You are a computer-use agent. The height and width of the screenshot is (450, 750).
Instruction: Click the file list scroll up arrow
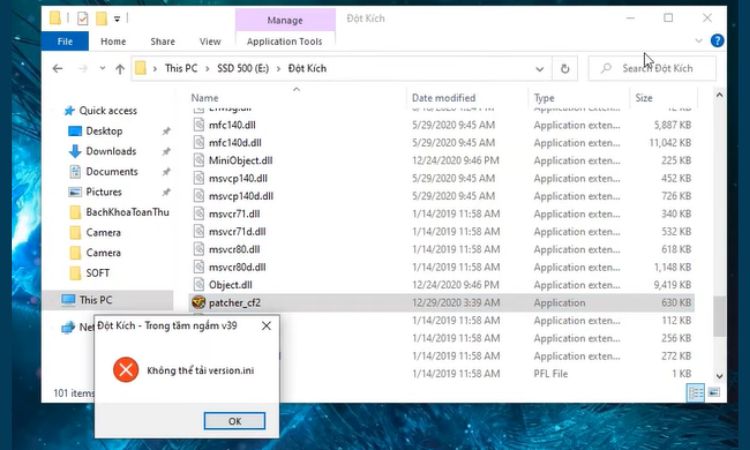[x=719, y=96]
